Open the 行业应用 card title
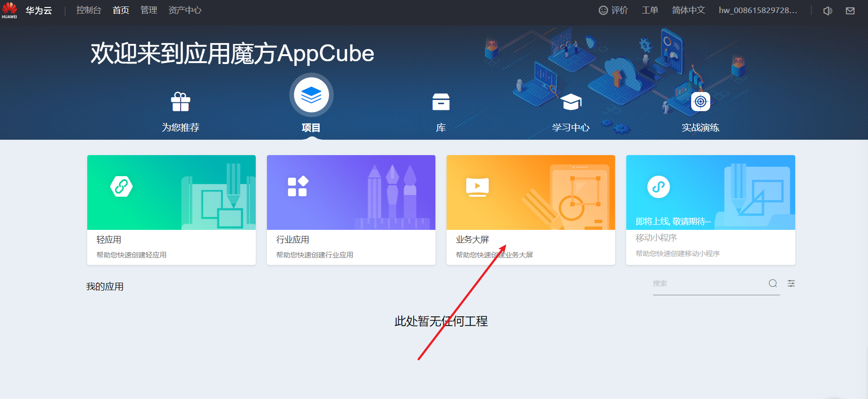Image resolution: width=868 pixels, height=399 pixels. [293, 240]
